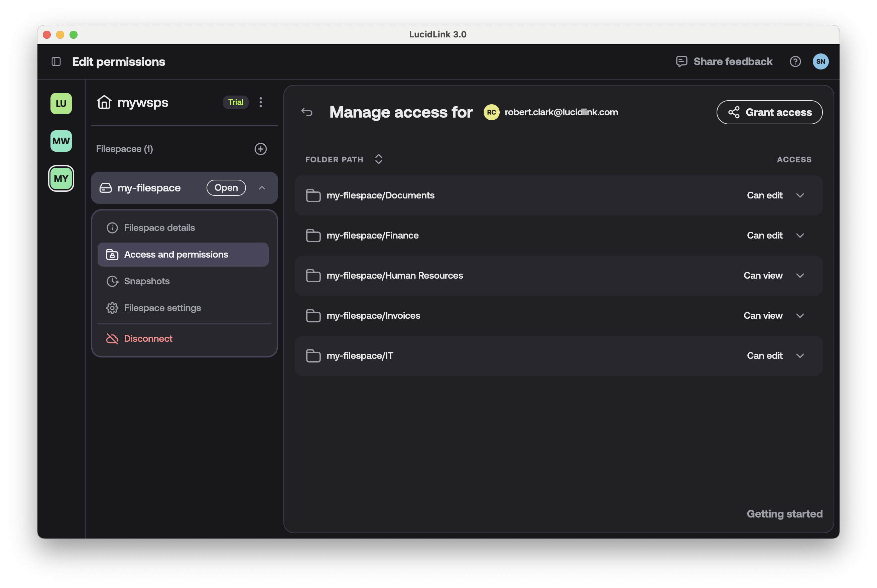The width and height of the screenshot is (877, 588).
Task: Click robert.clark@lucidlink.com email text
Action: pos(561,112)
